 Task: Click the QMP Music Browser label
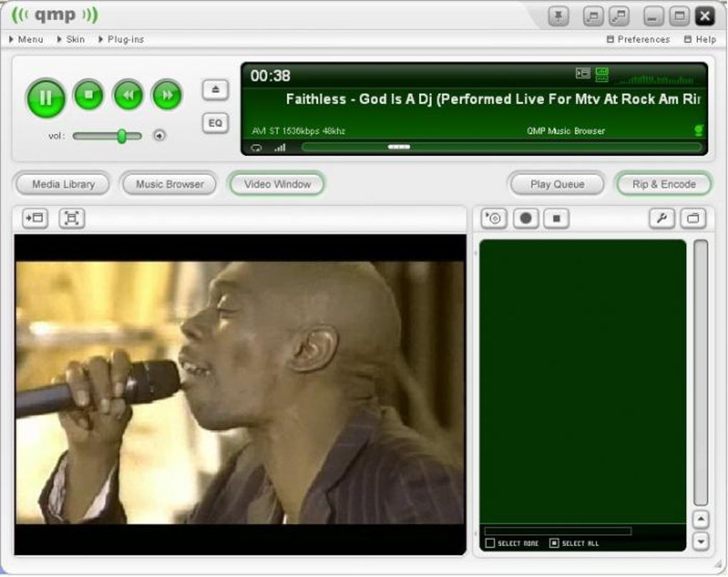[566, 131]
